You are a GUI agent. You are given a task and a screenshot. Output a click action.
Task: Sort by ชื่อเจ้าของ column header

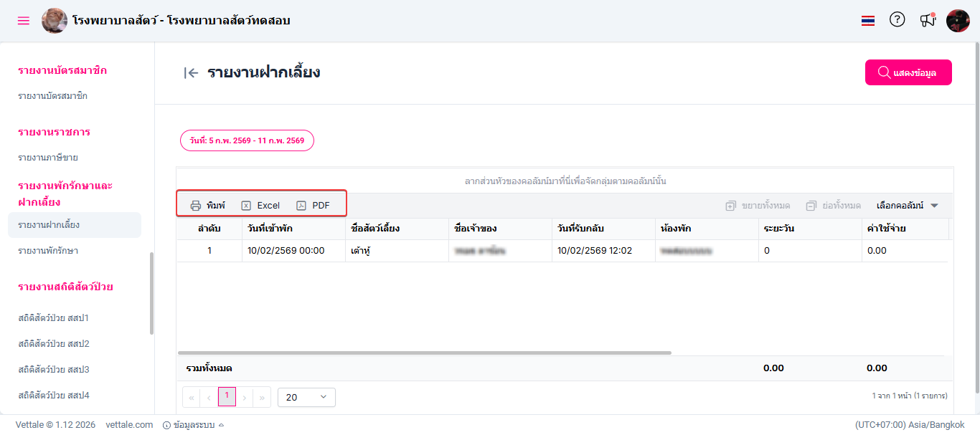tap(500, 229)
